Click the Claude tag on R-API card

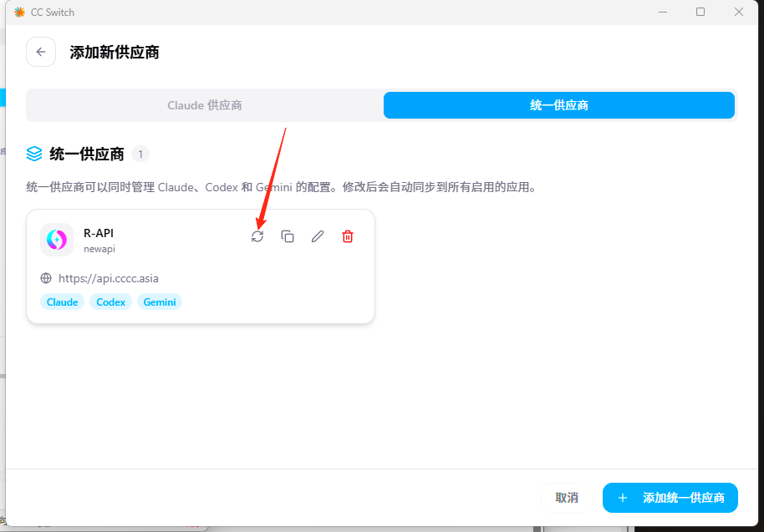63,301
